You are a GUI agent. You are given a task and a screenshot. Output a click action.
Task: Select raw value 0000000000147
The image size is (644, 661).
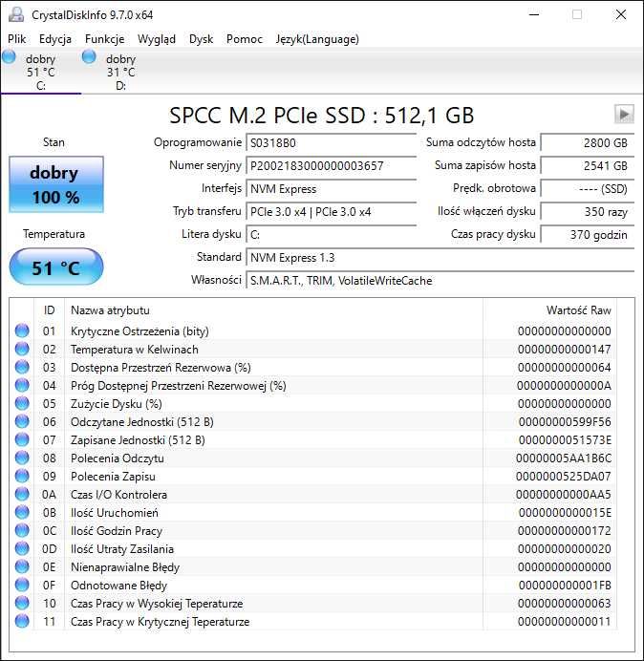coord(565,349)
